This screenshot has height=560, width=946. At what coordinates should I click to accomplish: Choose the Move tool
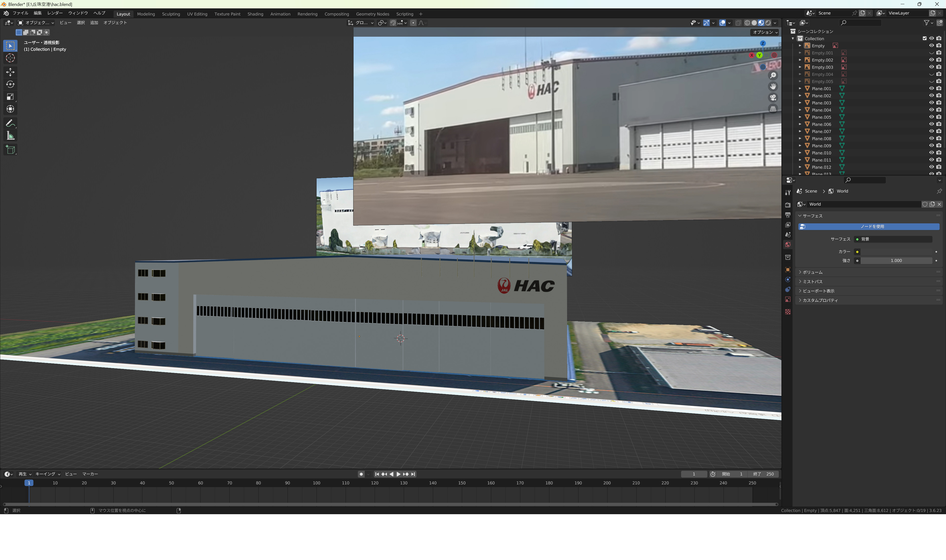(x=10, y=72)
